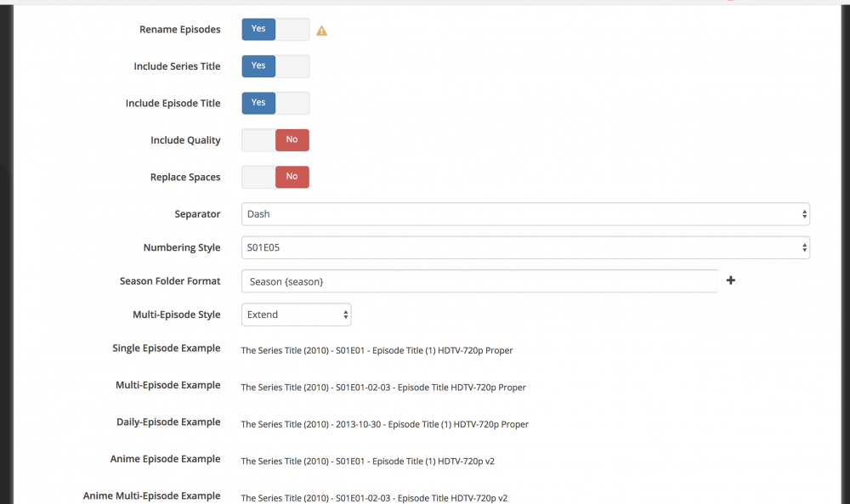Toggle the Rename Episodes switch
Image resolution: width=850 pixels, height=504 pixels.
point(275,29)
